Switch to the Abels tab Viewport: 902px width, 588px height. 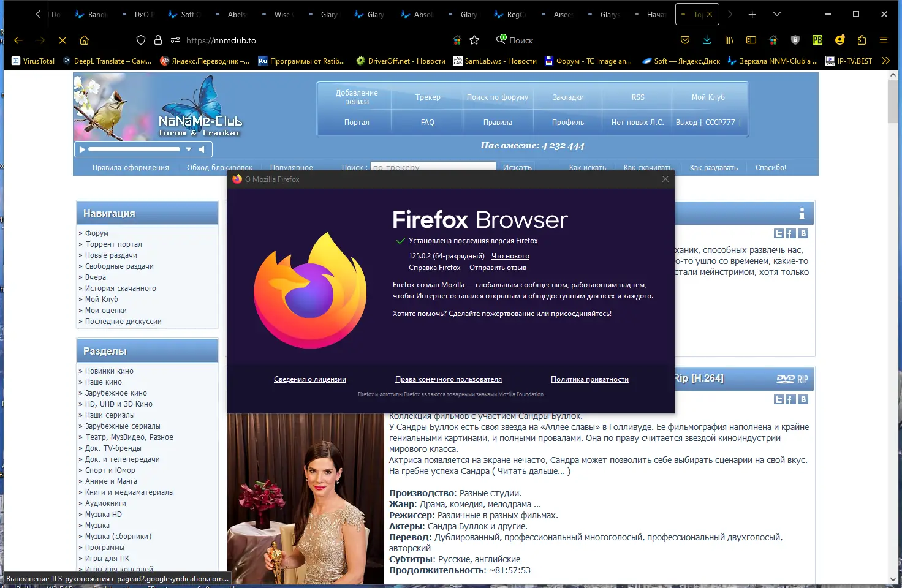229,14
